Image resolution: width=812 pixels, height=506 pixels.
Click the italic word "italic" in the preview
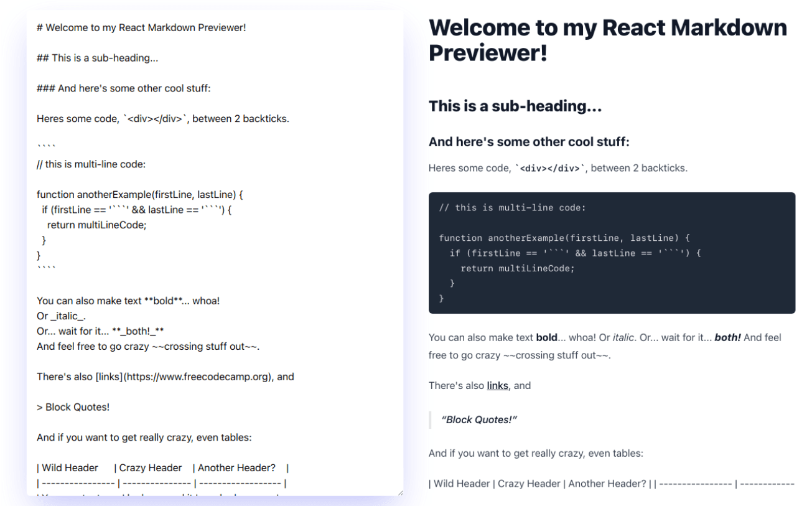[623, 337]
